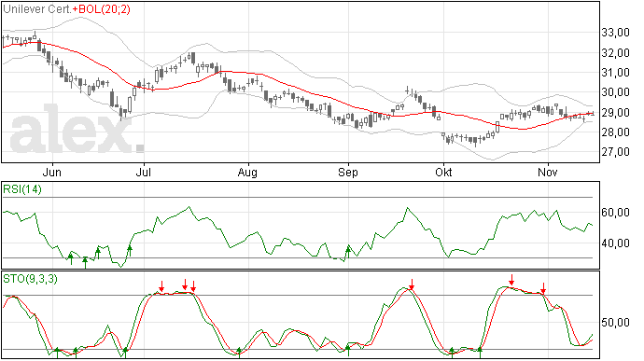The image size is (644, 361).
Task: Click the 33,00 price axis value
Action: [x=616, y=33]
